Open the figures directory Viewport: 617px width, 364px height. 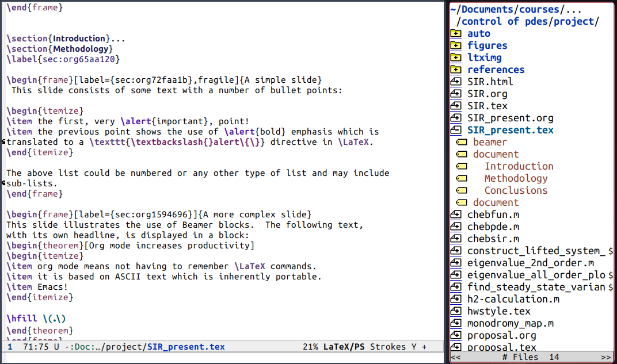tap(487, 45)
